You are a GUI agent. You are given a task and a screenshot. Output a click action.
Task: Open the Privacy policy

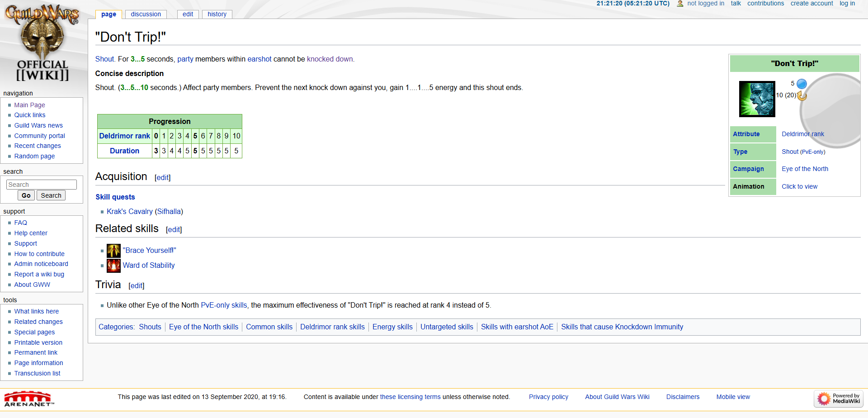(548, 397)
